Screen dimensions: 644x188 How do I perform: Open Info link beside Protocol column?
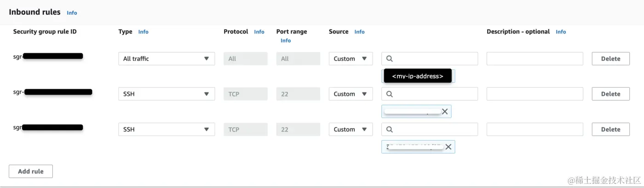259,32
